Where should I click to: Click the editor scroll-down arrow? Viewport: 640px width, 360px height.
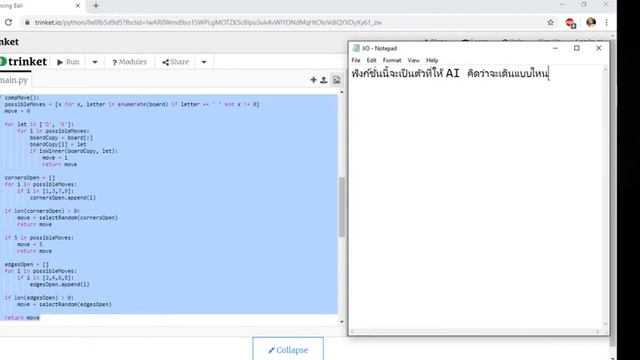[342, 322]
